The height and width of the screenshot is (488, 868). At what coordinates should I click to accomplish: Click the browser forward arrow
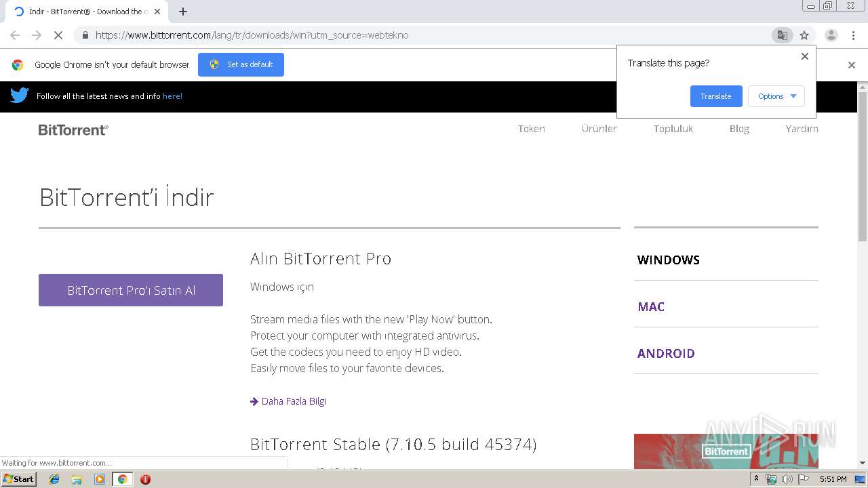pyautogui.click(x=37, y=35)
